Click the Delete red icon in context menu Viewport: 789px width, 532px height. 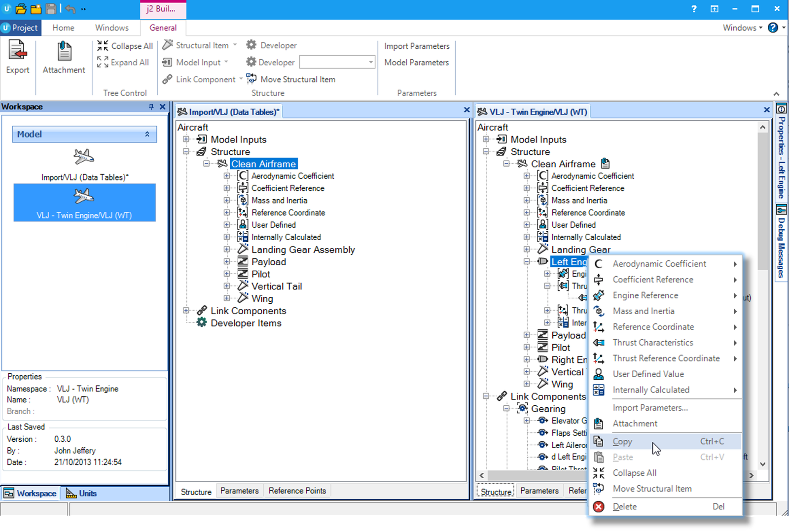click(x=599, y=506)
